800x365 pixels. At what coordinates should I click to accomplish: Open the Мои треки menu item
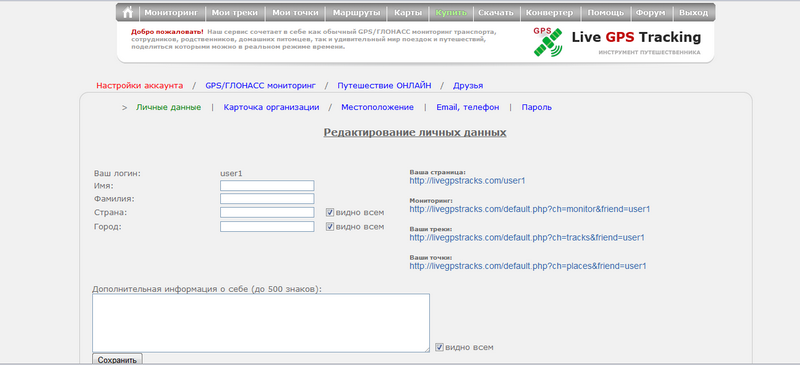(235, 13)
